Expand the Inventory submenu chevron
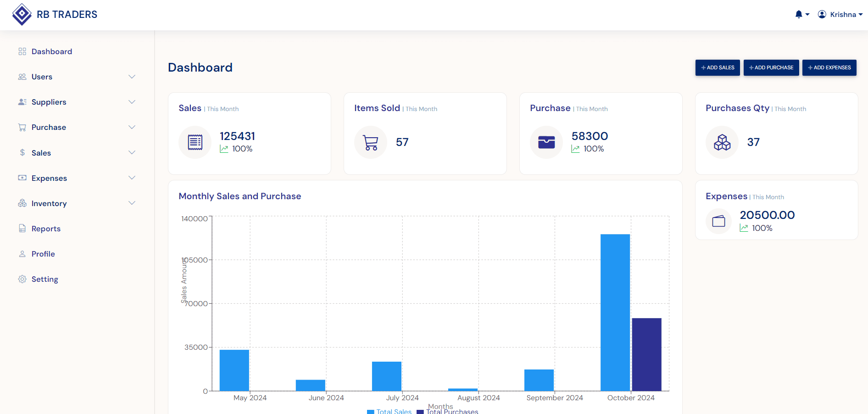Screen dimensions: 868x414 point(132,203)
